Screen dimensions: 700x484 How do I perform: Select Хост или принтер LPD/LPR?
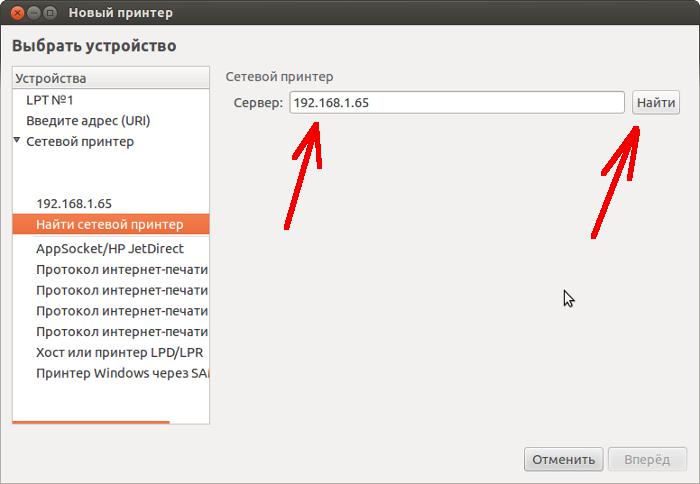[120, 353]
